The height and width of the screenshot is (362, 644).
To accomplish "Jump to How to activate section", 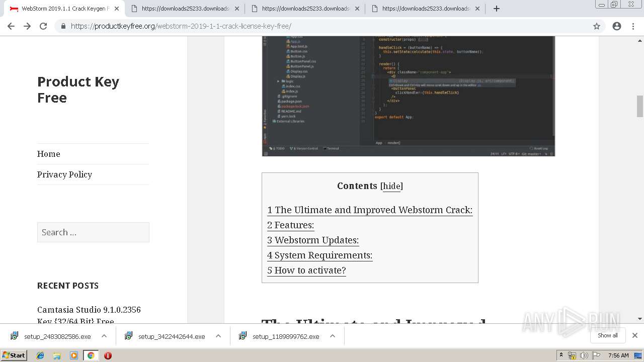I will [306, 270].
